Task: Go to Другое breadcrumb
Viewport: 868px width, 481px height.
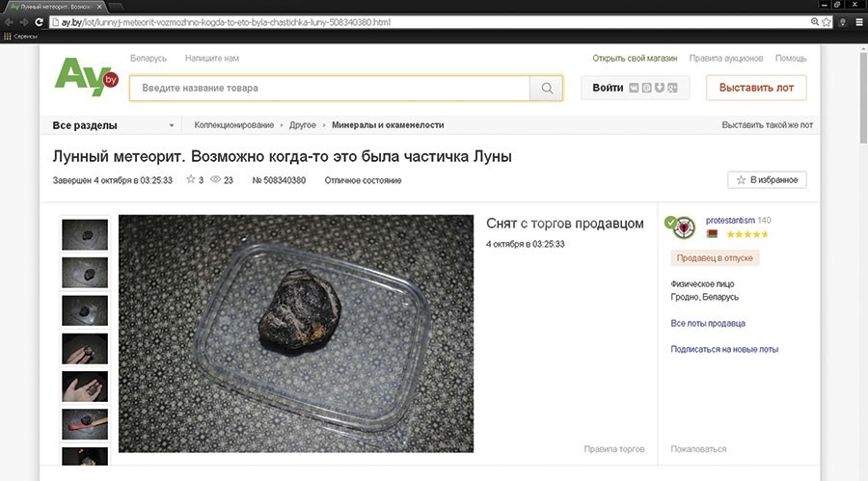Action: tap(303, 125)
